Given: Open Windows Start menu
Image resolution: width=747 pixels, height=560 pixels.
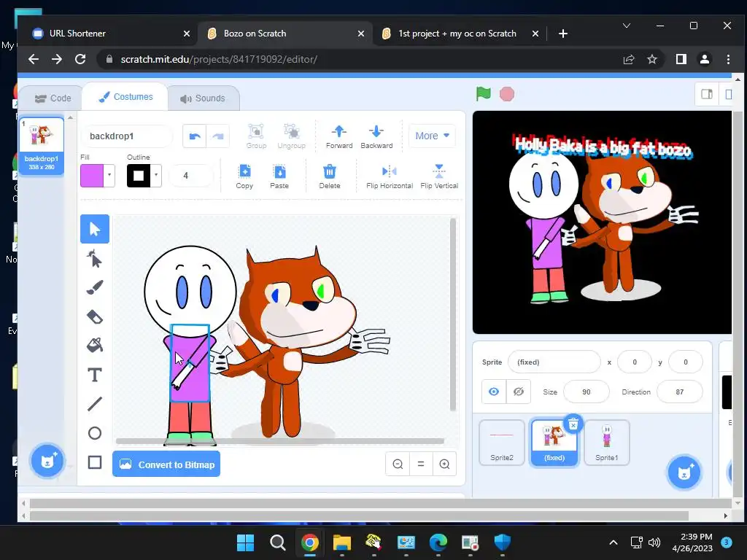Looking at the screenshot, I should (245, 542).
